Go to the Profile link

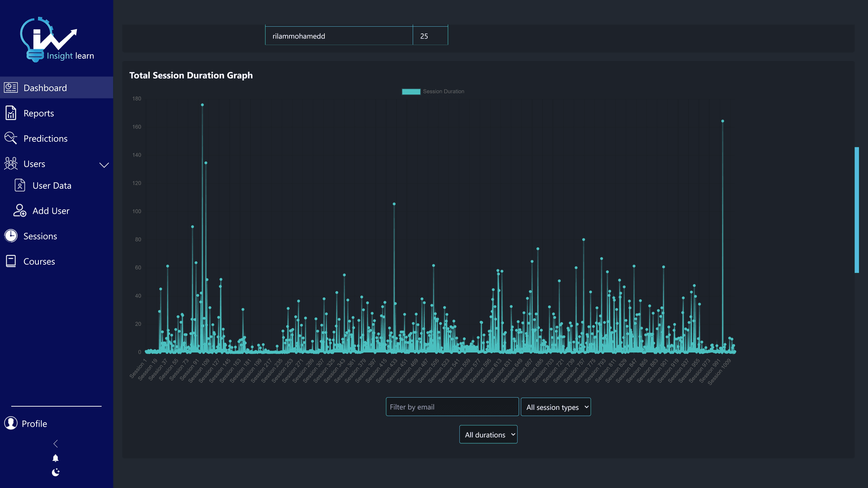pos(34,423)
